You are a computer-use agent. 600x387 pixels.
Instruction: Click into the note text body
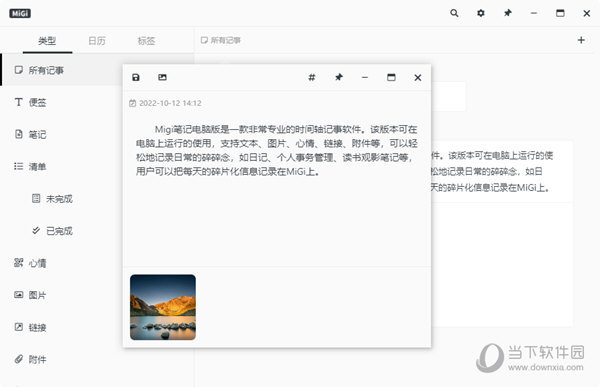point(277,150)
